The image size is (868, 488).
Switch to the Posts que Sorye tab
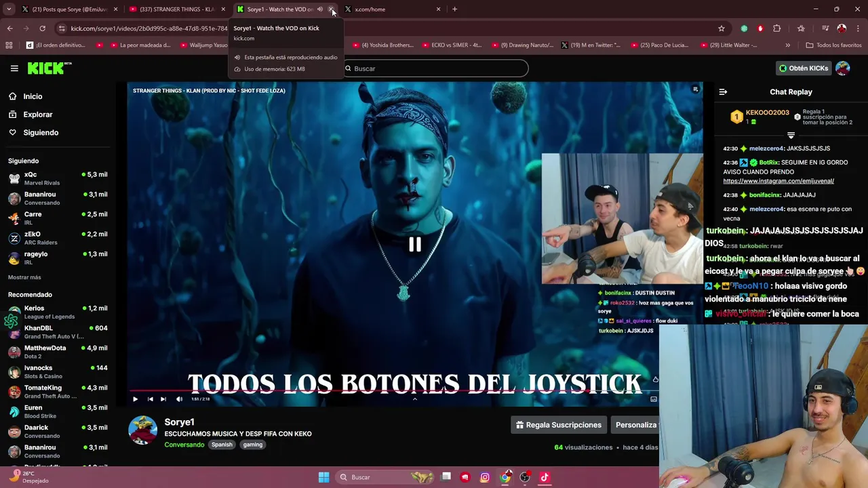70,9
